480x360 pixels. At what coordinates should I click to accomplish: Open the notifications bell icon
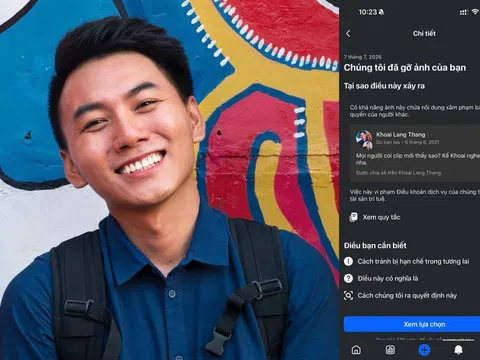[459, 350]
